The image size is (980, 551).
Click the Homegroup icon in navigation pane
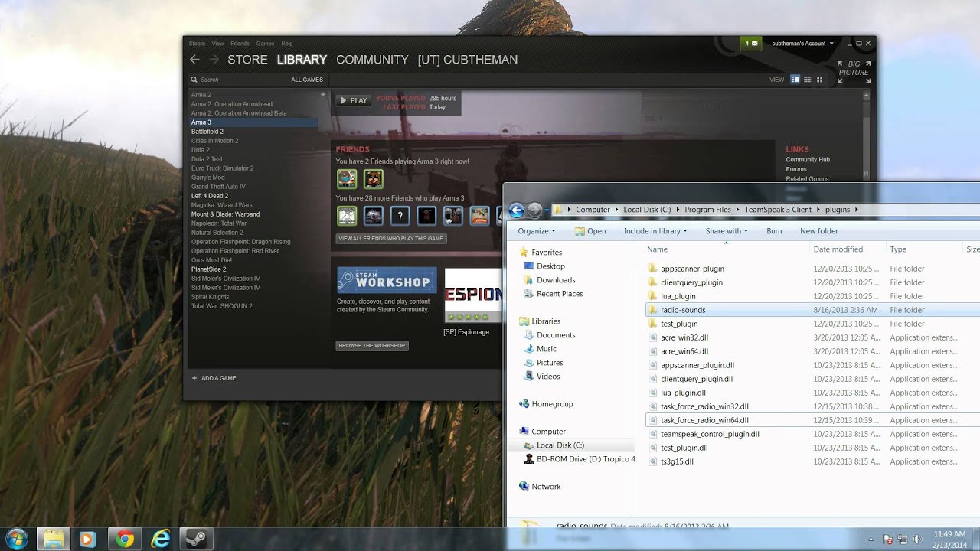pyautogui.click(x=524, y=404)
